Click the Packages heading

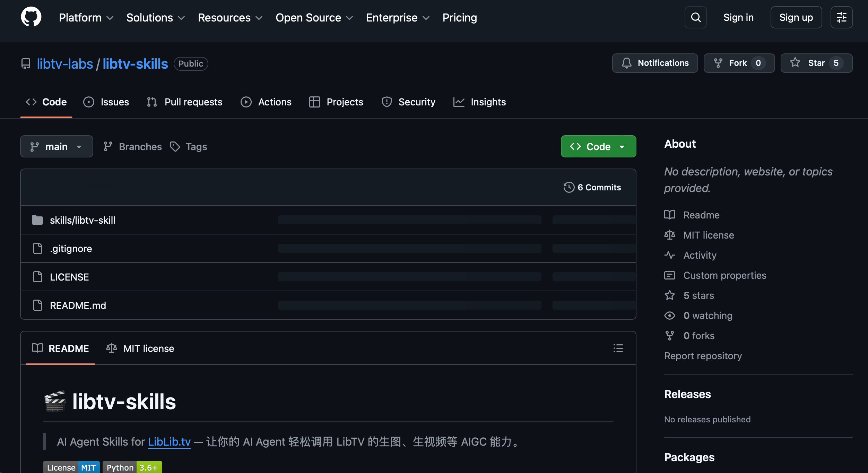point(689,457)
